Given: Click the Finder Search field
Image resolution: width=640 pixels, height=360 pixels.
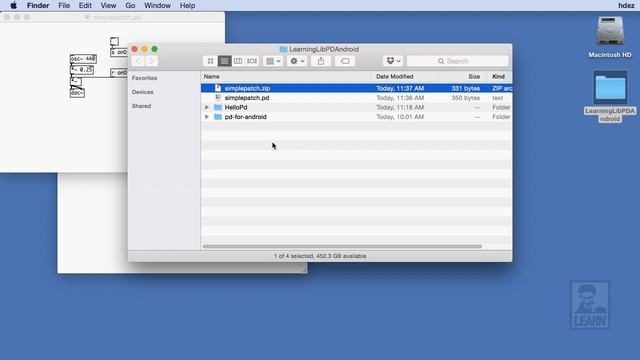Looking at the screenshot, I should (458, 61).
